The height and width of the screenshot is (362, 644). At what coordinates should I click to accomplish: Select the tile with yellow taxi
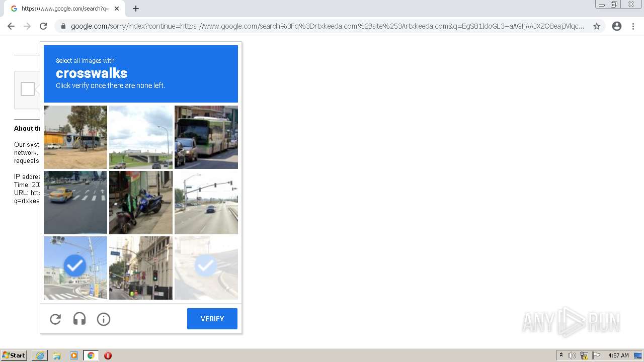pyautogui.click(x=75, y=203)
